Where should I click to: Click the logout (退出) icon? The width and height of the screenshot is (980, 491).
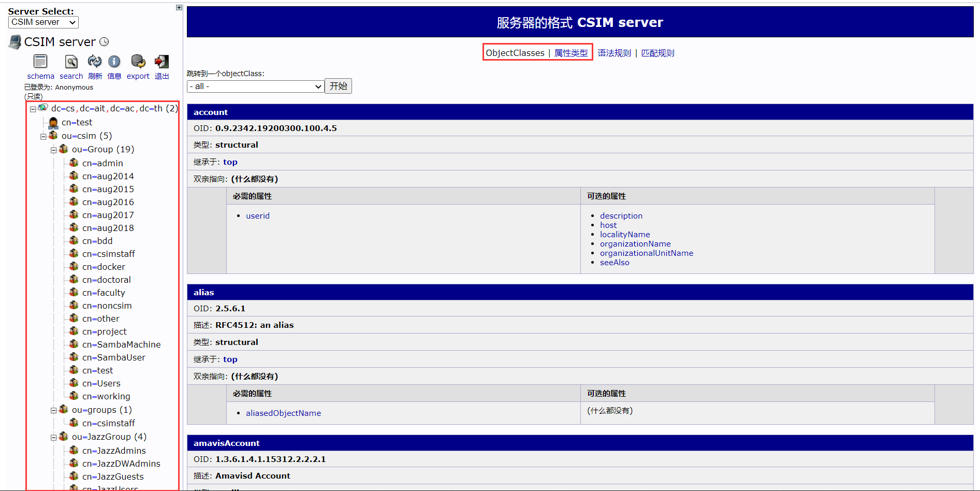click(162, 62)
